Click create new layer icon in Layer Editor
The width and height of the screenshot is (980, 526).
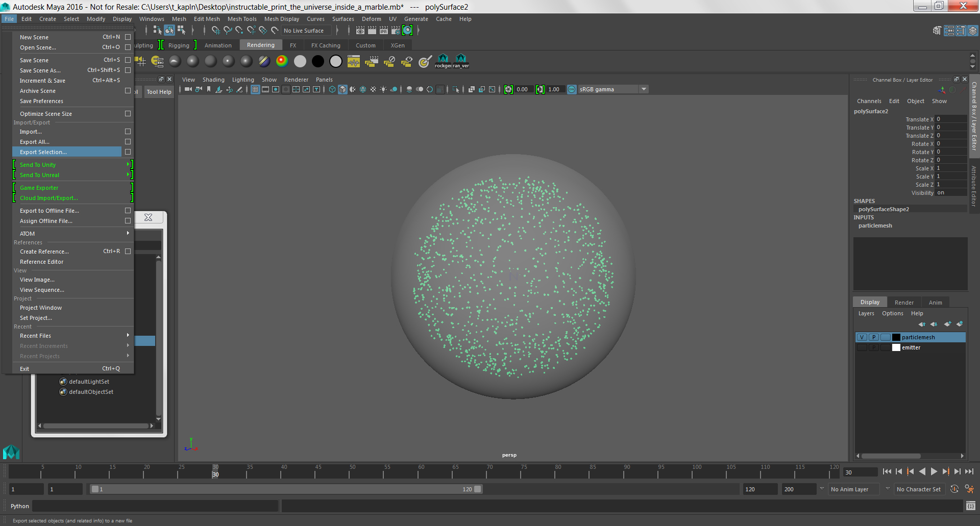point(948,324)
